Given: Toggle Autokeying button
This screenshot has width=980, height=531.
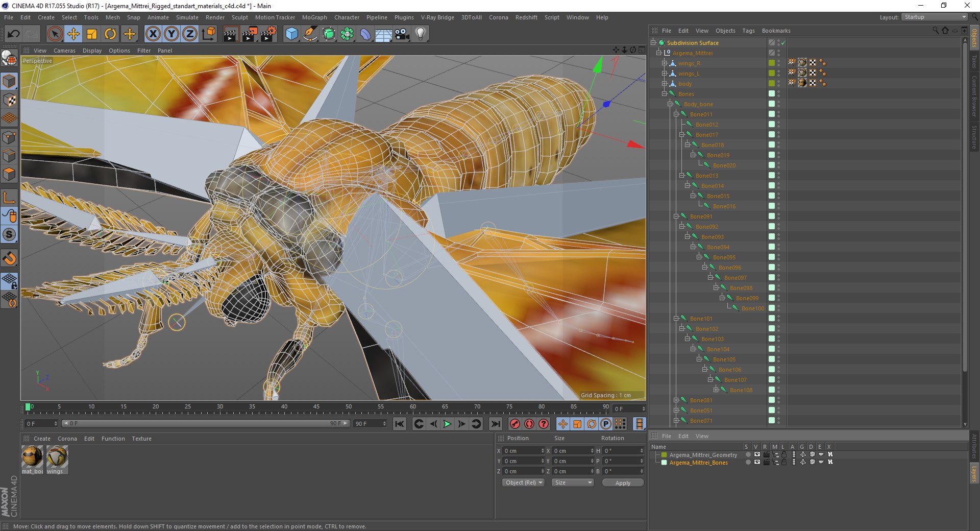Looking at the screenshot, I should click(x=529, y=424).
